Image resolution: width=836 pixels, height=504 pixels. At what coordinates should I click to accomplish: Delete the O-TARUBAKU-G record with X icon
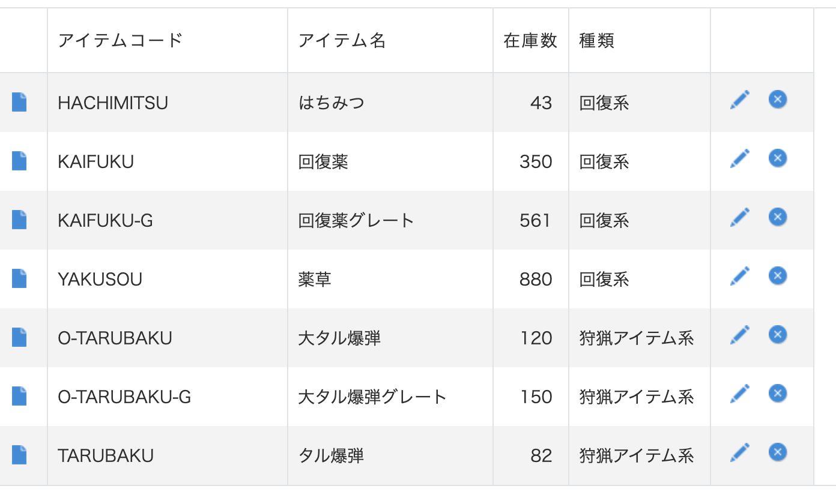tap(778, 393)
